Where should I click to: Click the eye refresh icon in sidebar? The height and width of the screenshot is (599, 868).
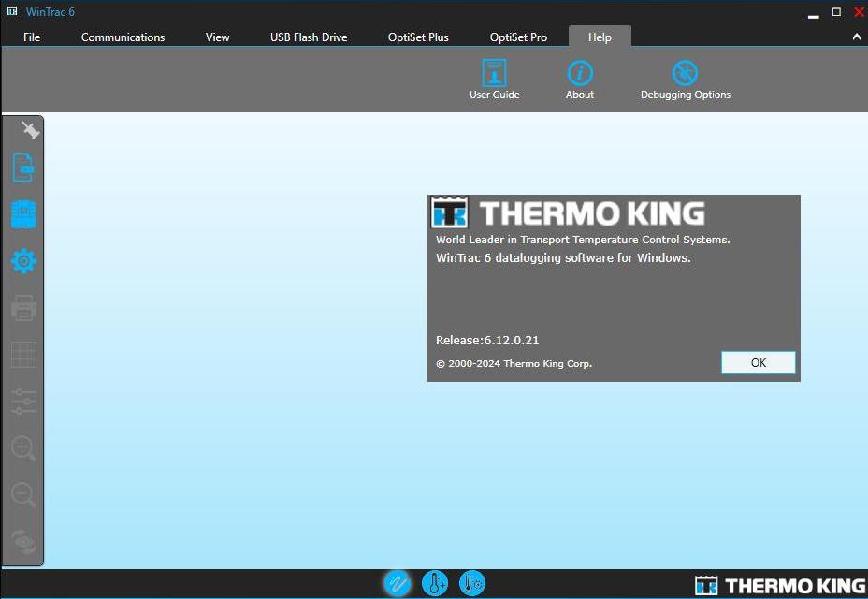(23, 541)
